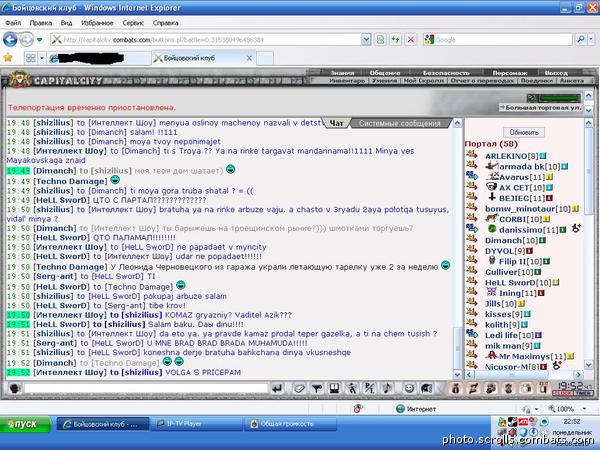600x450 pixels.
Task: Click the eraser clear-chat icon
Action: point(299,389)
